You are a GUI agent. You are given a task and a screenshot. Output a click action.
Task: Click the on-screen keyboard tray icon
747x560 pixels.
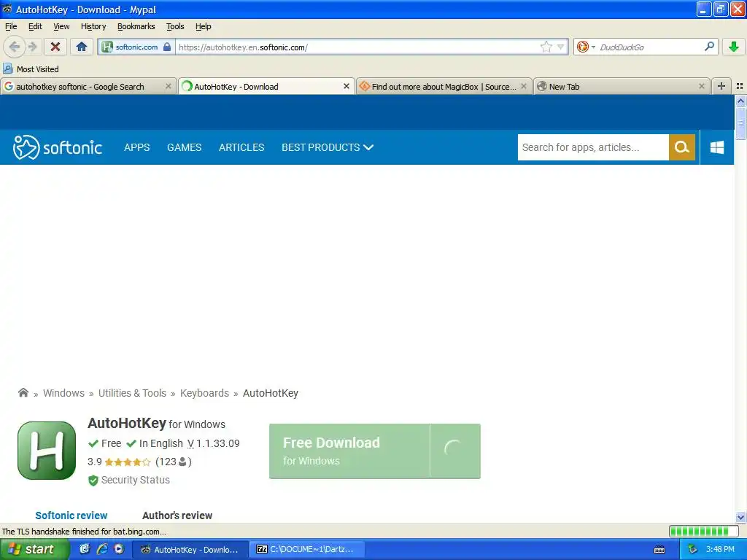tap(659, 550)
